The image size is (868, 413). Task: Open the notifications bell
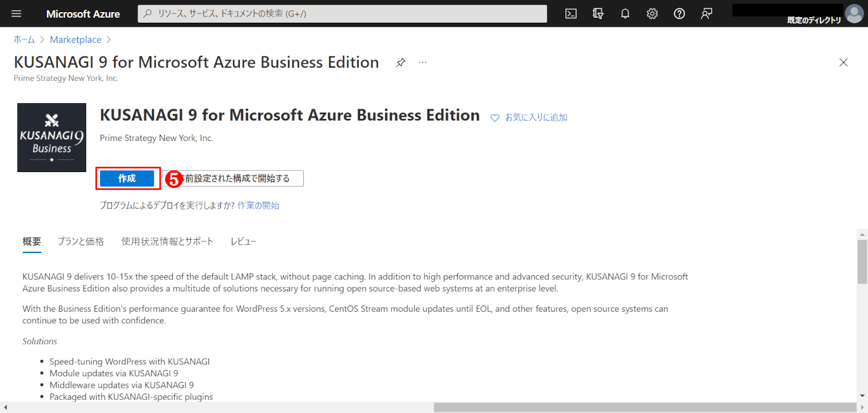pos(626,13)
